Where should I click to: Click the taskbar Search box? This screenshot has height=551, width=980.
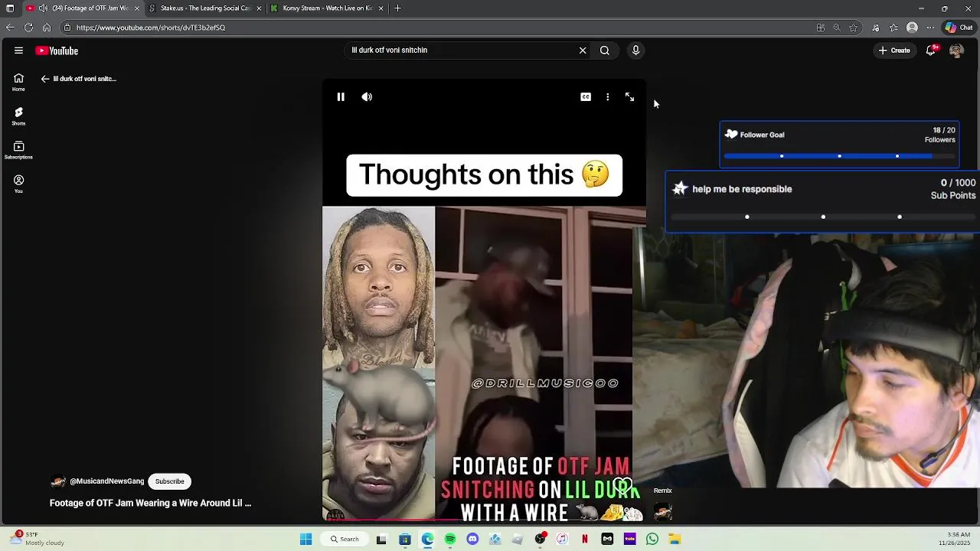pos(345,540)
